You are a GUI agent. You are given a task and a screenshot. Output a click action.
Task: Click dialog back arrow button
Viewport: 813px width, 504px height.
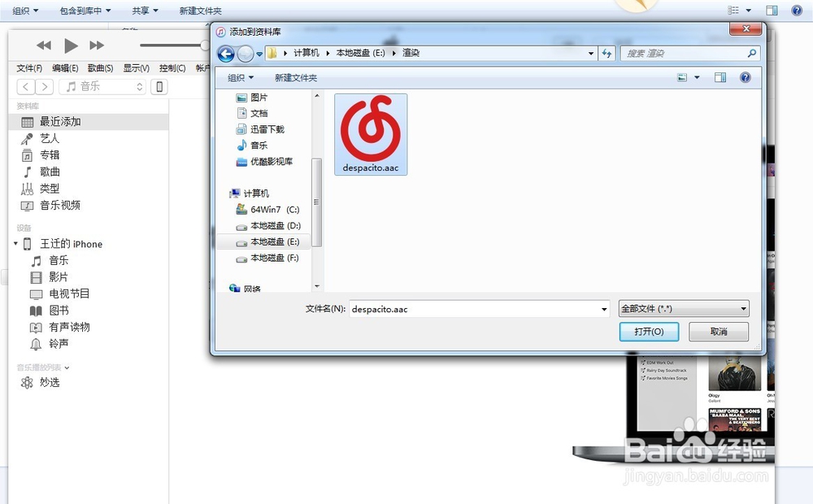pyautogui.click(x=225, y=54)
